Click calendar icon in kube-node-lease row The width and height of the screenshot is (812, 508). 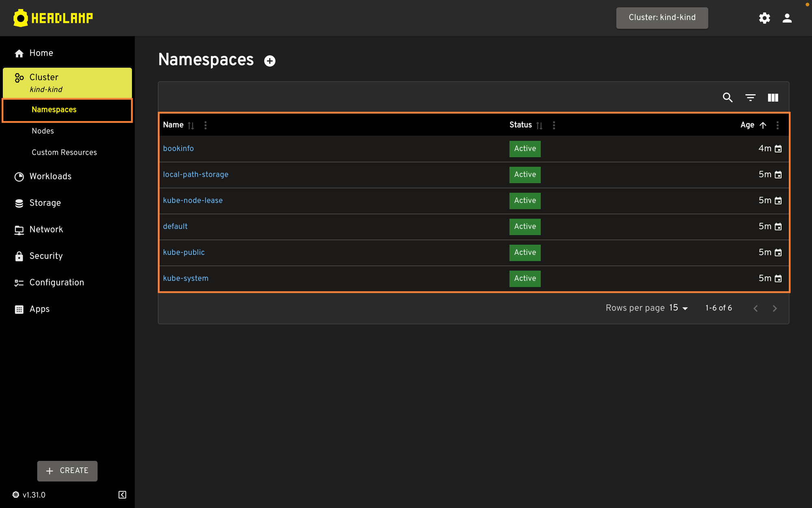778,201
